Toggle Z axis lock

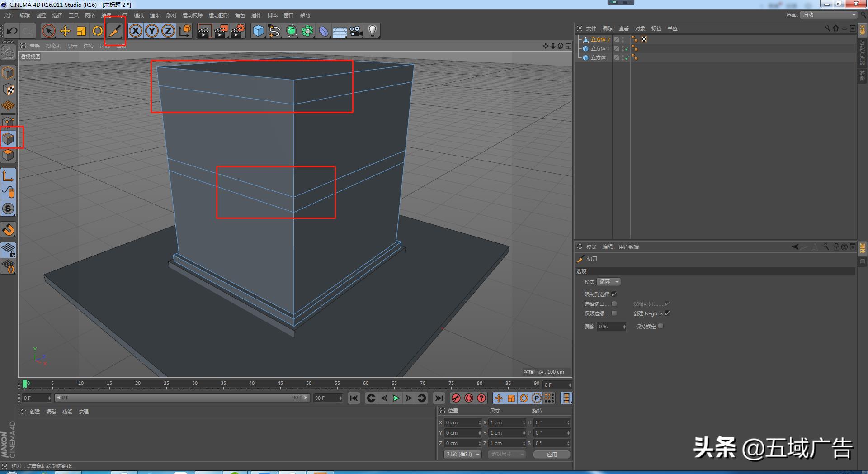(168, 31)
